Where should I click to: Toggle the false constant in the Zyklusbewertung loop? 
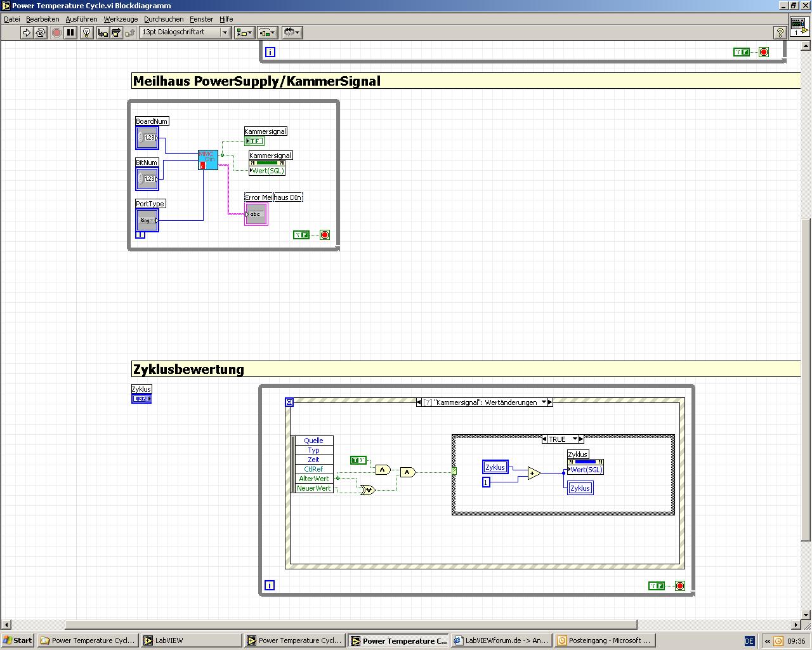[656, 586]
